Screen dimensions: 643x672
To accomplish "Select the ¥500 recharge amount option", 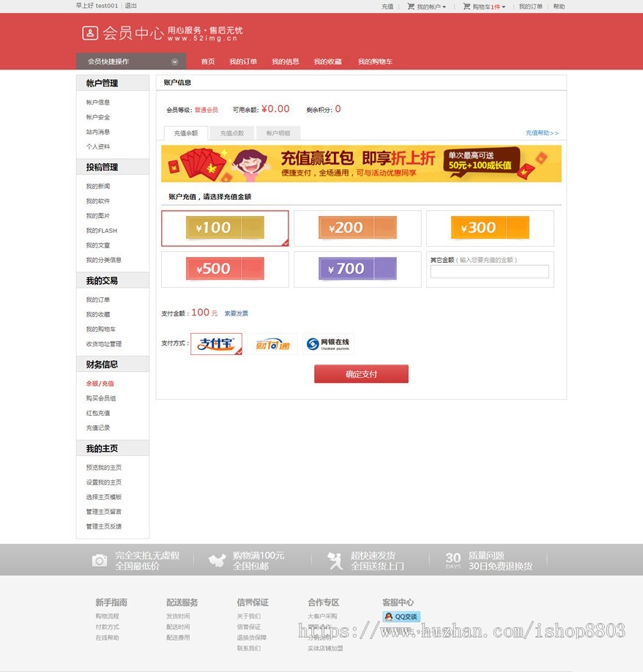I will [x=224, y=269].
